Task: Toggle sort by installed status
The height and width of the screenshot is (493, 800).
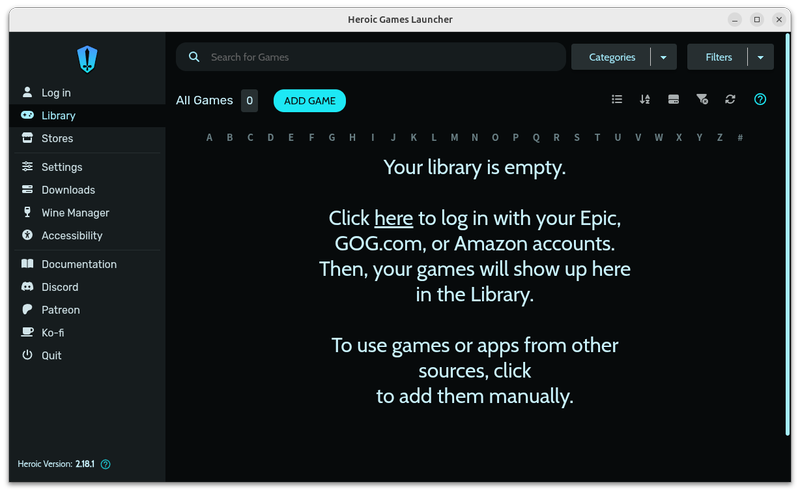Action: 673,99
